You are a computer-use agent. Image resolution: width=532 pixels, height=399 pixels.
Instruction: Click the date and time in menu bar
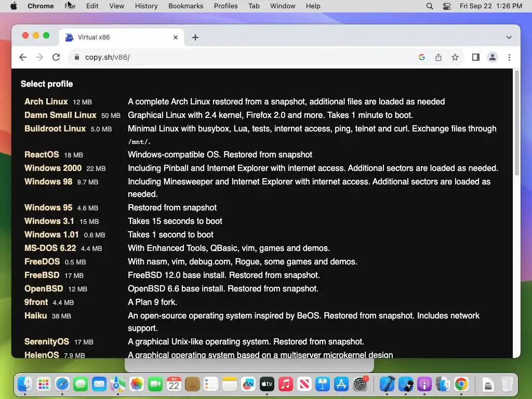[x=490, y=6]
